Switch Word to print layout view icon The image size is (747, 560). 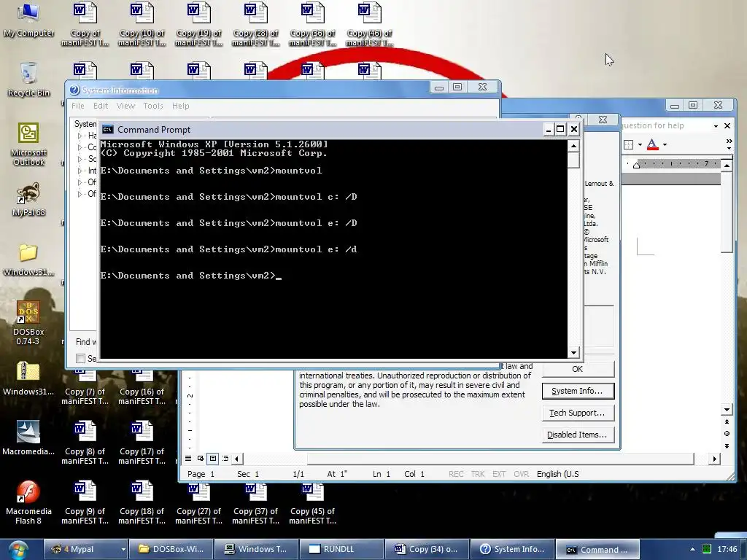tap(213, 459)
